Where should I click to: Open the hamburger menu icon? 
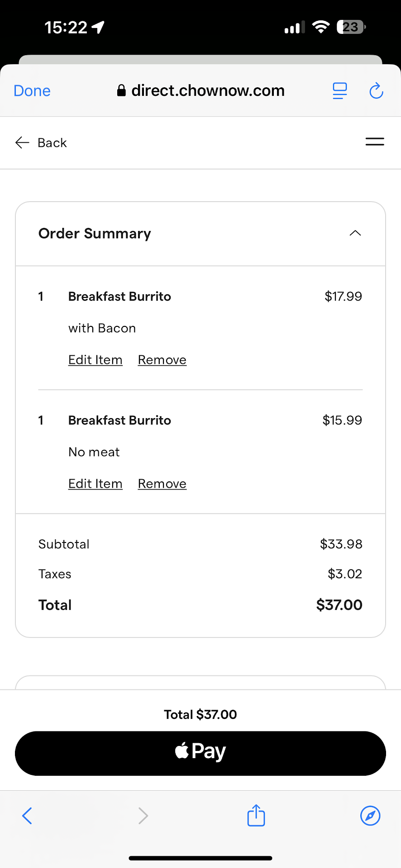[x=375, y=142]
